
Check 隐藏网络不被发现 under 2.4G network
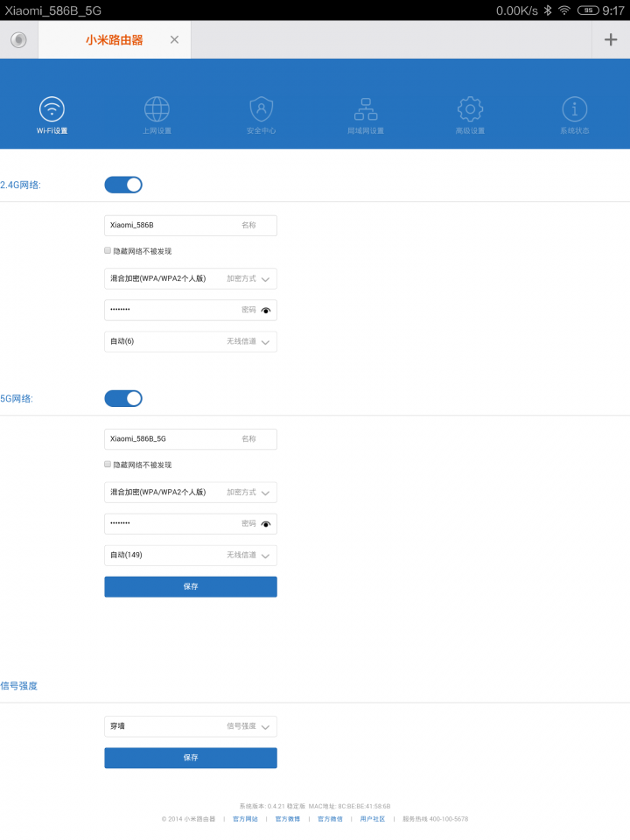108,250
